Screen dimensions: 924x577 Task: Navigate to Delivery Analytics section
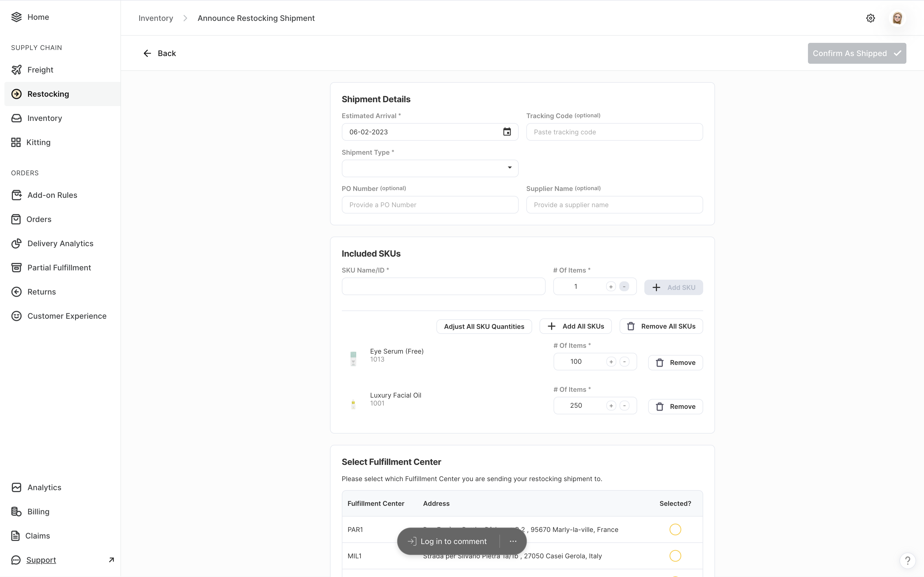click(60, 243)
